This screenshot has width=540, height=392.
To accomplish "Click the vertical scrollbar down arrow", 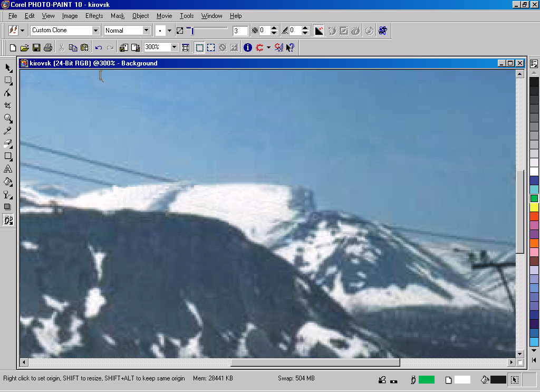I will pos(519,354).
